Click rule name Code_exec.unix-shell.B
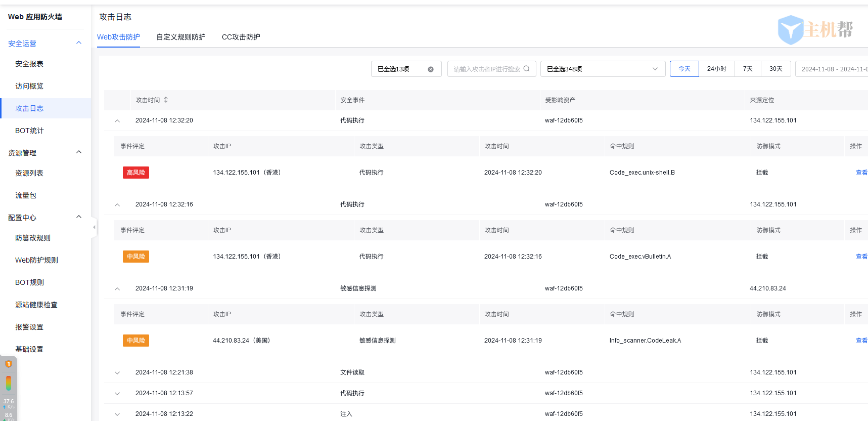The image size is (868, 421). click(x=642, y=173)
